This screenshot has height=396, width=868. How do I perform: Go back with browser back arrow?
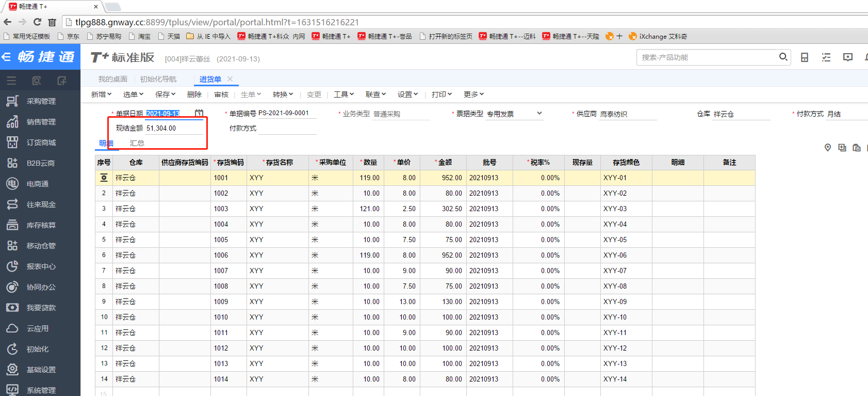(7, 22)
